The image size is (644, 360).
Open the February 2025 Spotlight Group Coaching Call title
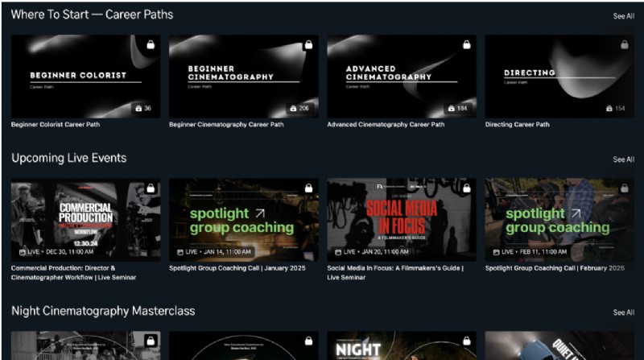tap(554, 267)
